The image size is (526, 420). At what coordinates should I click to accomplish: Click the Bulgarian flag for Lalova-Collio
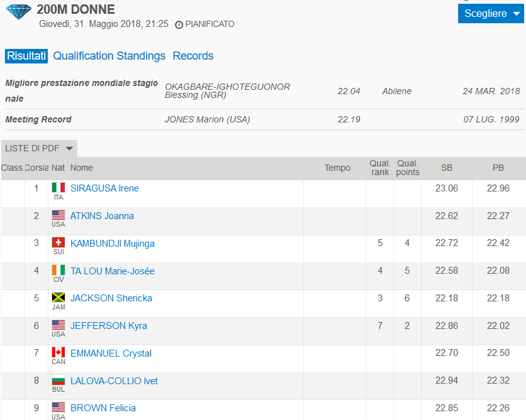click(x=58, y=380)
